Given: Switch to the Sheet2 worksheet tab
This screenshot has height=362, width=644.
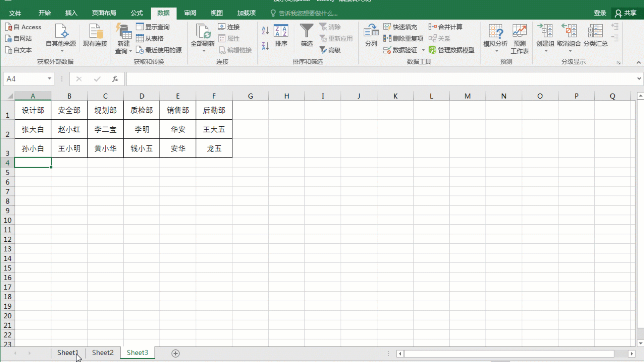Looking at the screenshot, I should (x=103, y=353).
